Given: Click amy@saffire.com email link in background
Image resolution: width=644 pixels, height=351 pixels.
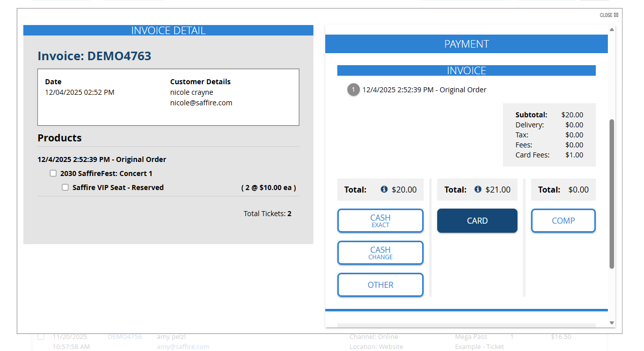Looking at the screenshot, I should click(183, 346).
